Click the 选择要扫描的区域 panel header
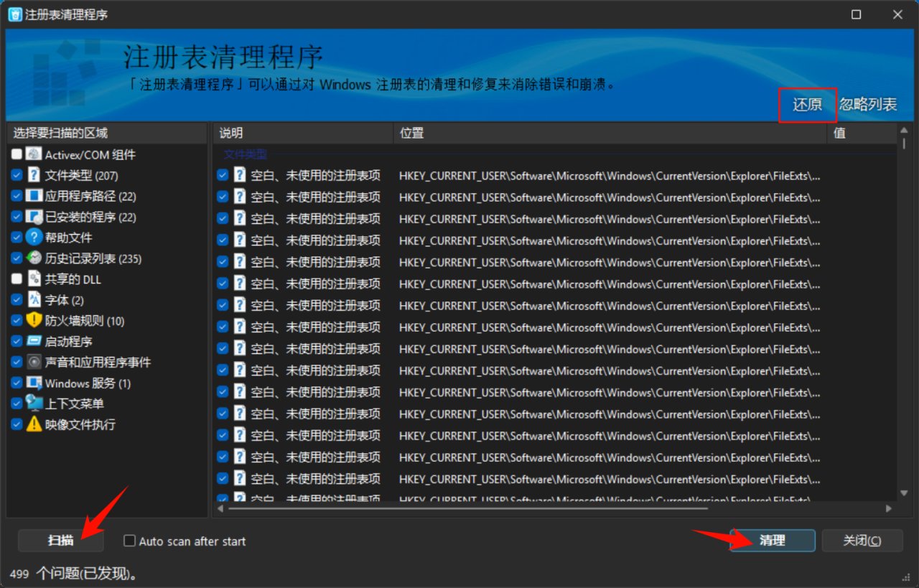The width and height of the screenshot is (919, 588). (x=107, y=133)
